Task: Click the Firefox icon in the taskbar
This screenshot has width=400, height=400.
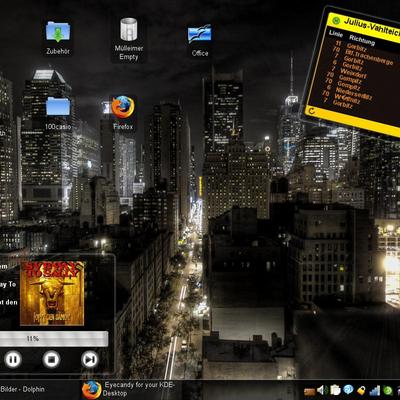Action: (92, 389)
